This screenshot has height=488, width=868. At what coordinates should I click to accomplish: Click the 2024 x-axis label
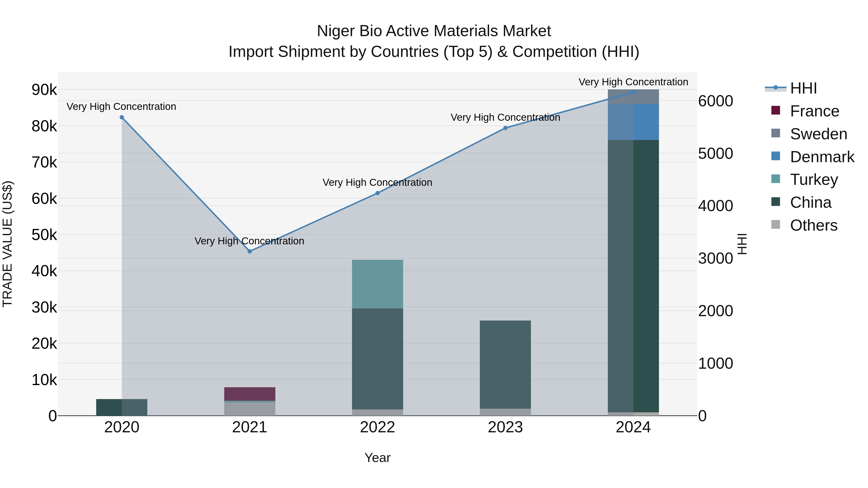click(633, 427)
